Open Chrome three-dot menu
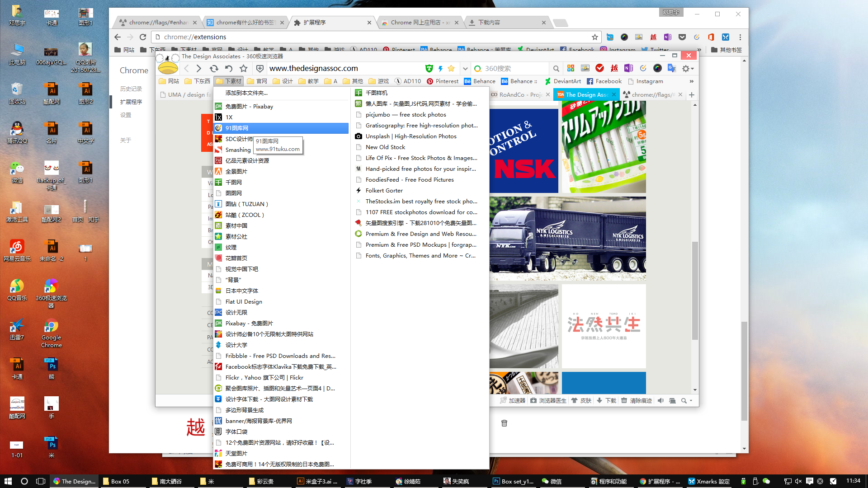This screenshot has width=868, height=488. (x=740, y=37)
